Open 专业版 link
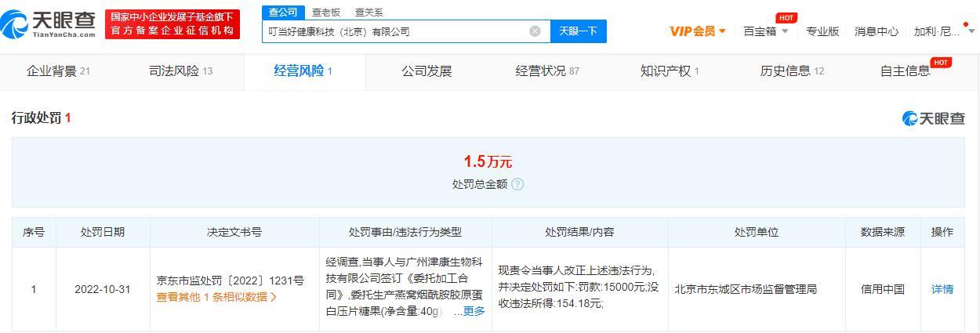Viewport: 980px width, 333px height. 822,31
